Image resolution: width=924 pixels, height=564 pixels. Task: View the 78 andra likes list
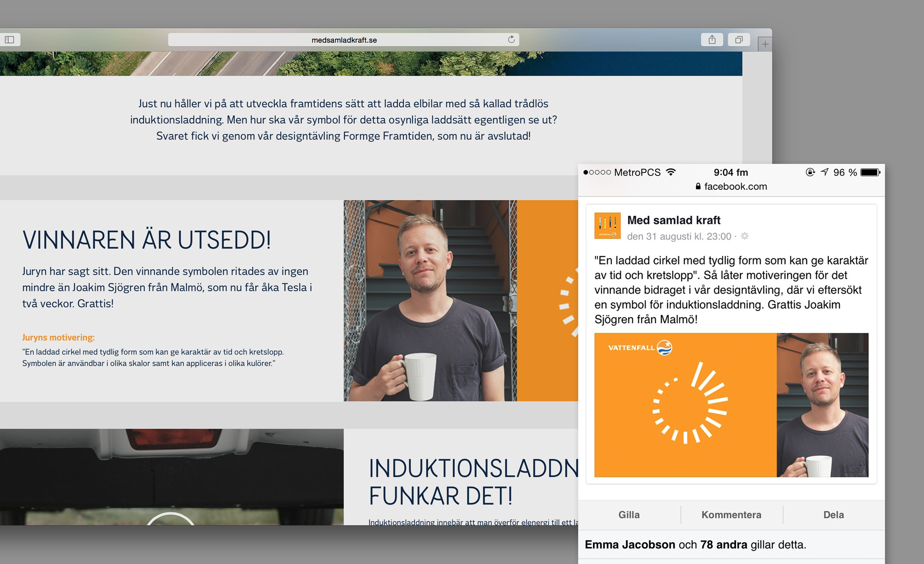click(x=724, y=545)
